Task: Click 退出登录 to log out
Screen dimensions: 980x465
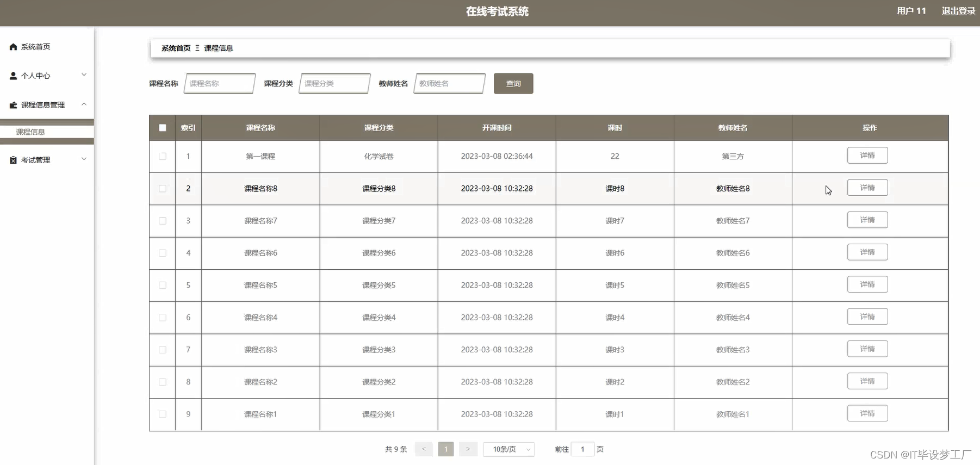Action: (x=958, y=11)
